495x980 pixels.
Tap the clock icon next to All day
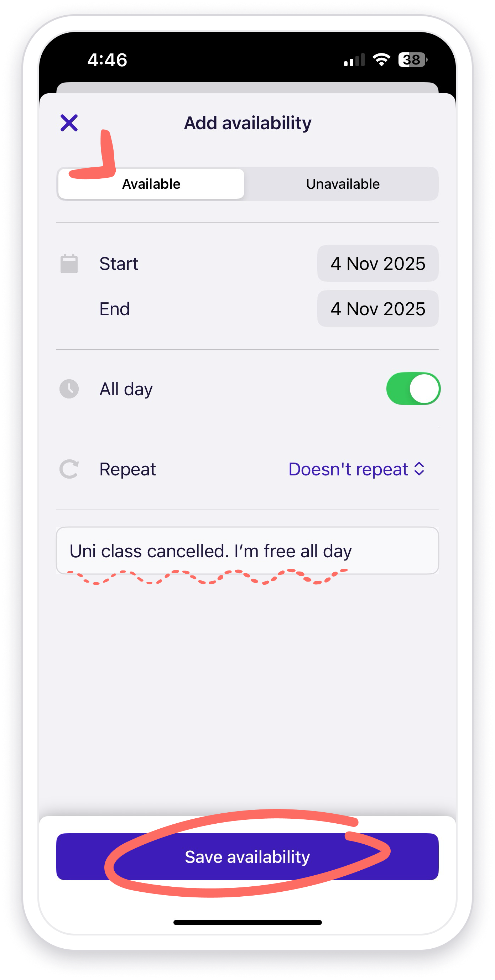point(69,389)
